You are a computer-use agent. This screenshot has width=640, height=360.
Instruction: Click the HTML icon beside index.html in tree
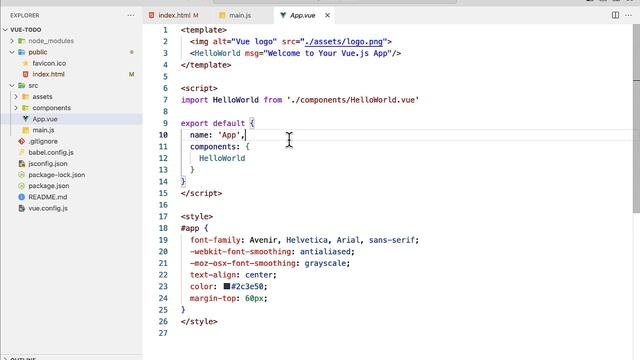click(25, 74)
